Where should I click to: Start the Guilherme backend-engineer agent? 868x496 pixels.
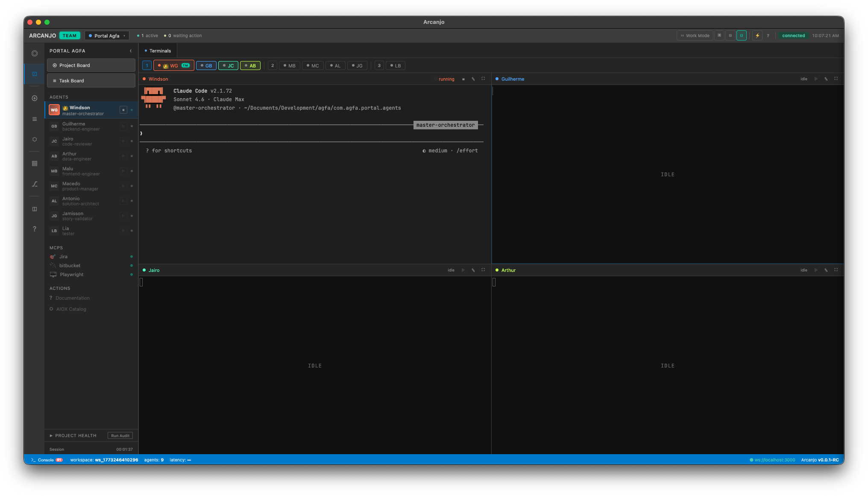[123, 126]
